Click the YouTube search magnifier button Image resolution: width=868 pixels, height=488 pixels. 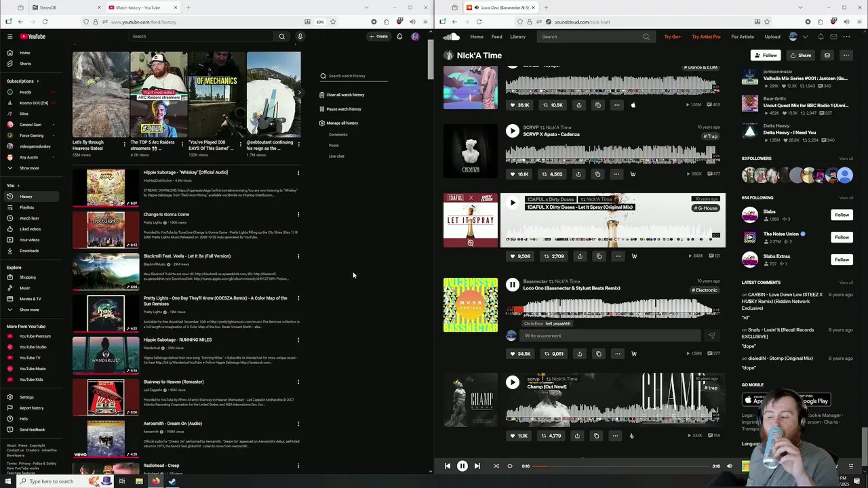(282, 37)
